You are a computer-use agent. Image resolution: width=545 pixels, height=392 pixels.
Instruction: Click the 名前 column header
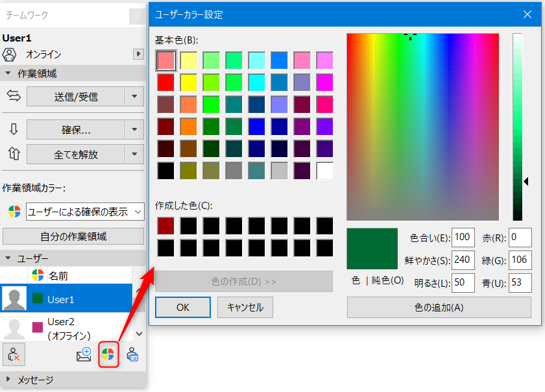pos(58,275)
